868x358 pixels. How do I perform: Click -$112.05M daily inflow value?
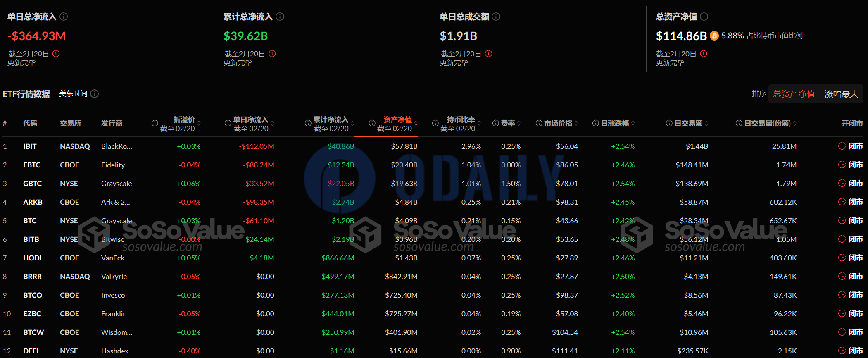pyautogui.click(x=257, y=146)
